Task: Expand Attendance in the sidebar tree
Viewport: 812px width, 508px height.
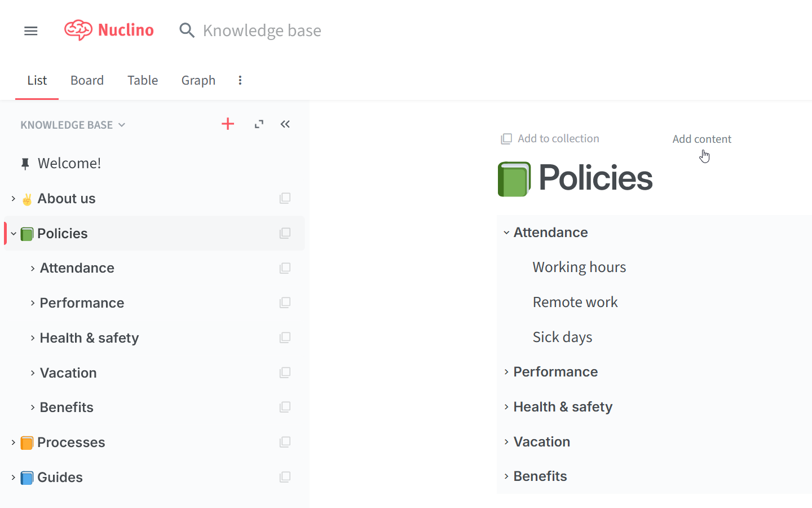Action: point(33,269)
